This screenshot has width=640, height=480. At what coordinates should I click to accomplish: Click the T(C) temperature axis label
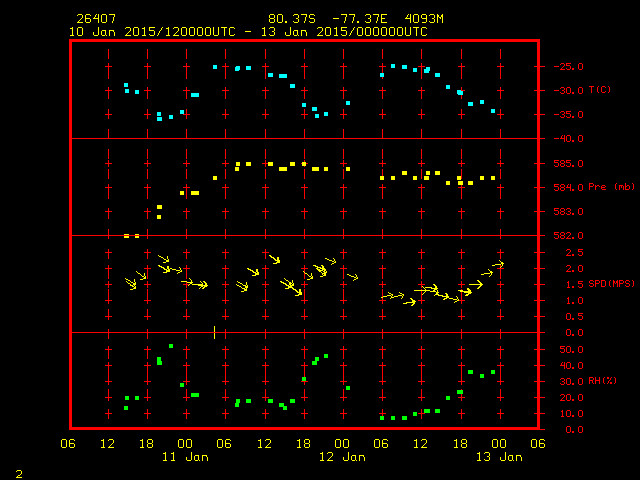click(x=599, y=90)
